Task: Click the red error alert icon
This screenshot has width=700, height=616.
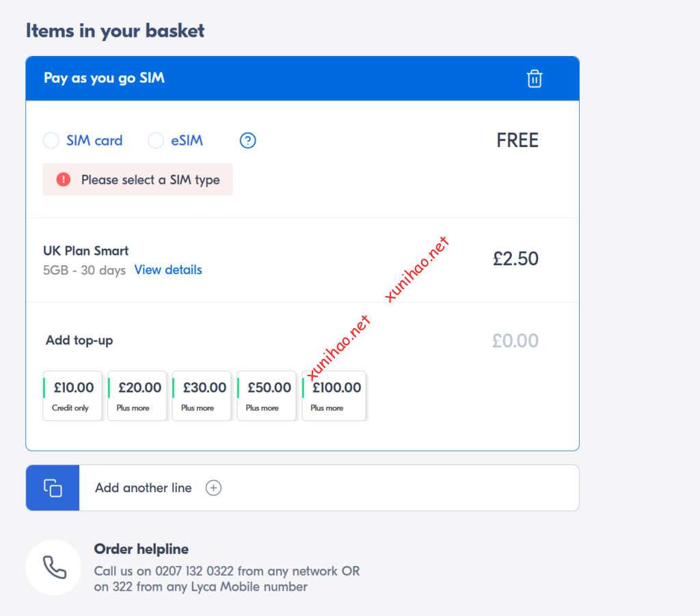Action: 64,180
